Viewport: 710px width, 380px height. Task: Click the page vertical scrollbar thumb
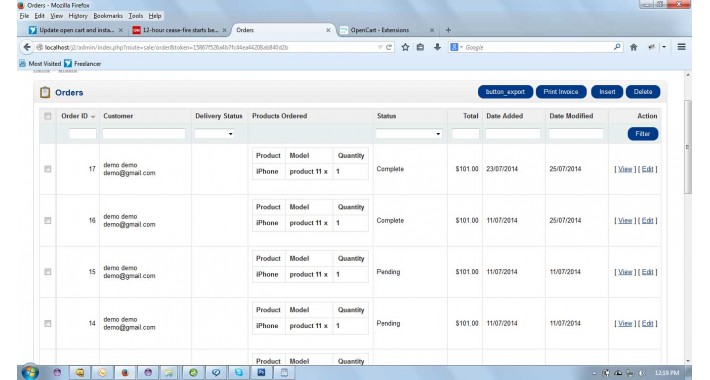pos(688,147)
